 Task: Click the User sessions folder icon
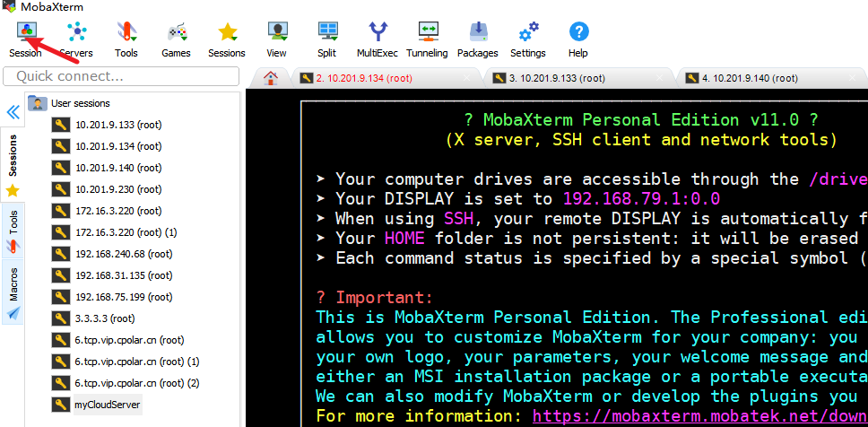point(37,103)
